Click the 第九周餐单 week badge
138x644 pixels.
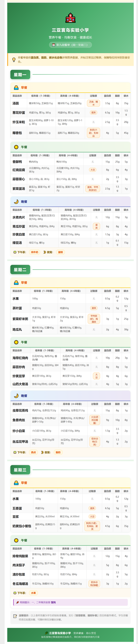[70, 45]
